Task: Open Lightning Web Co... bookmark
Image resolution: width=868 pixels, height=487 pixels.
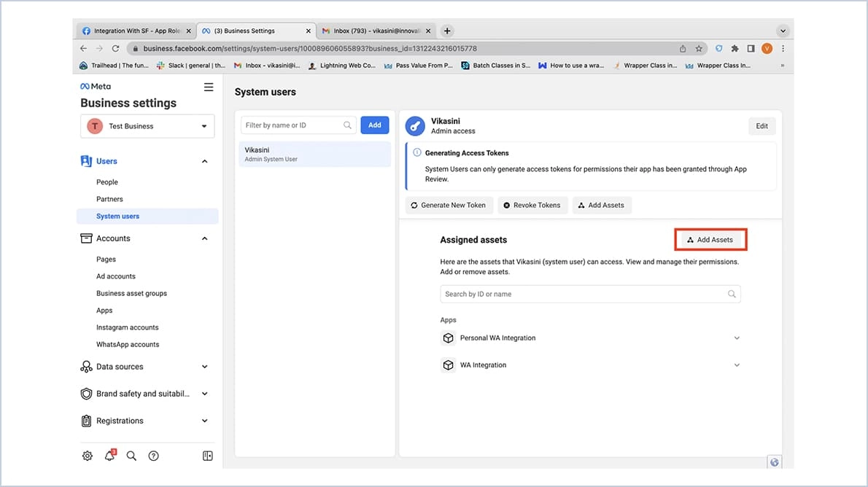Action: coord(342,66)
